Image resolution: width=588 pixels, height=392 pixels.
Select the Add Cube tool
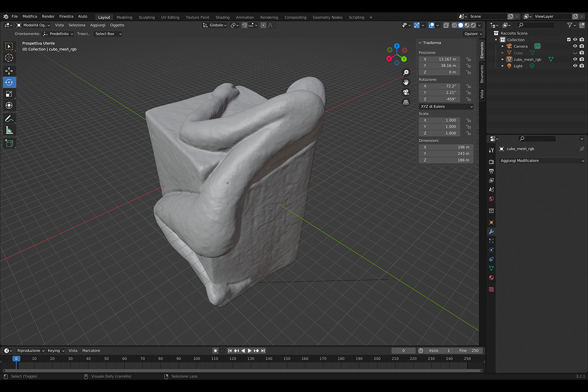pos(9,143)
